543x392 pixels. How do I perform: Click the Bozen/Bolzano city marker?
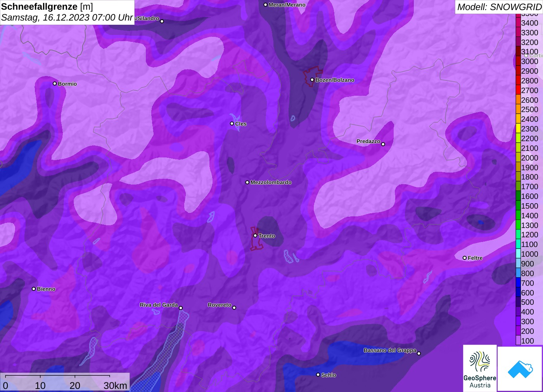(312, 79)
